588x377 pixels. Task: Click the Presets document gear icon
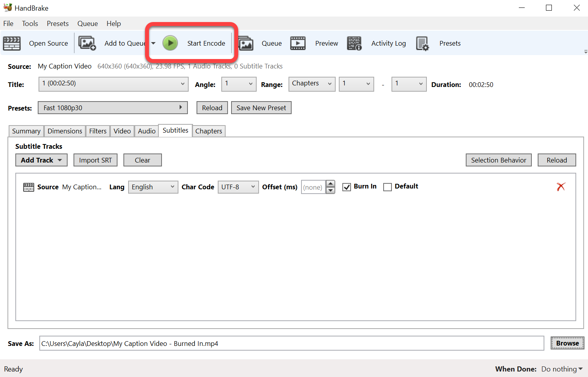(x=423, y=43)
